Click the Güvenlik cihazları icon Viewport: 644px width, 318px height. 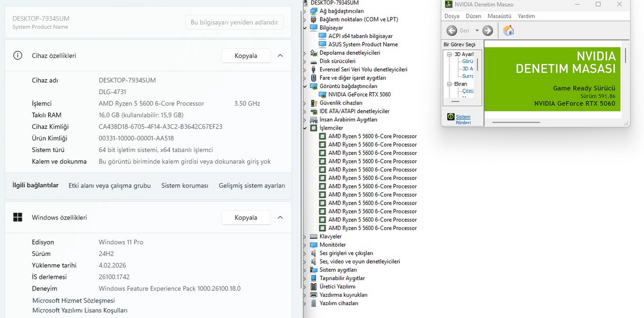(313, 103)
